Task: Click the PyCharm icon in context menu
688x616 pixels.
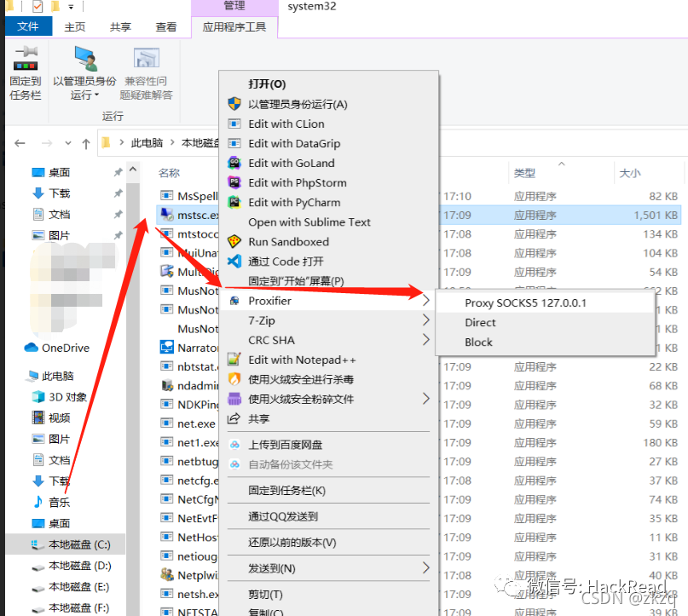Action: pos(234,202)
